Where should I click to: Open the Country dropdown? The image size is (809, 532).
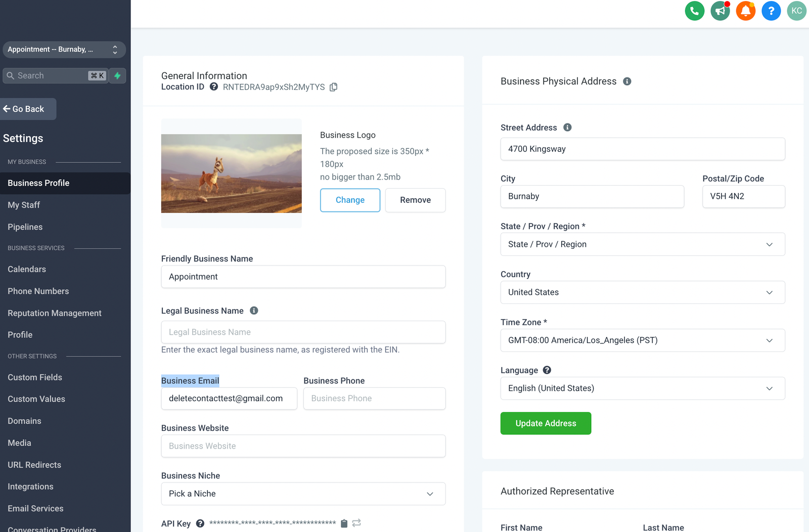click(642, 292)
